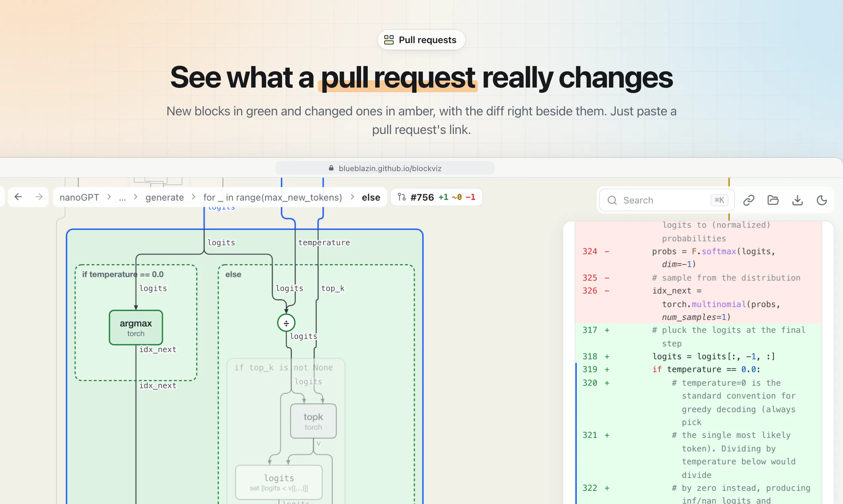
Task: Toggle dark mode moon icon
Action: click(x=822, y=200)
